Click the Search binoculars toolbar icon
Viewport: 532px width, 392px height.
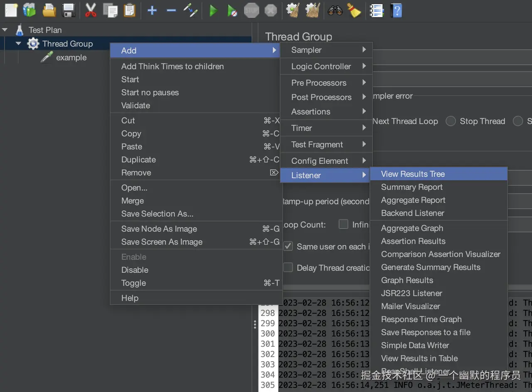click(x=335, y=10)
